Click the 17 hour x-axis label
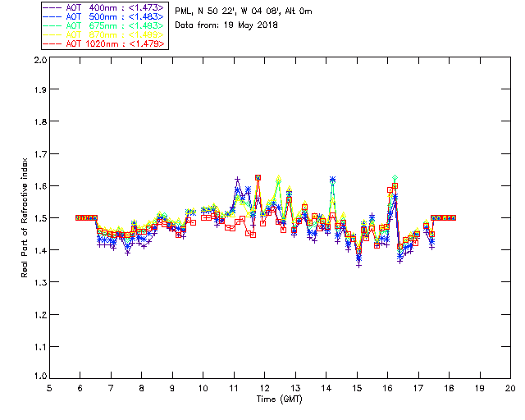 (418, 388)
